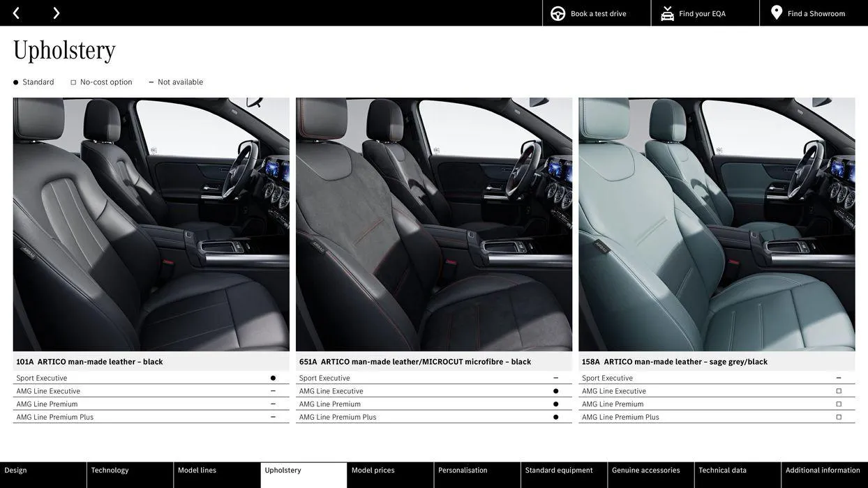This screenshot has width=868, height=488.
Task: Click Find a Showroom link
Action: [x=816, y=14]
